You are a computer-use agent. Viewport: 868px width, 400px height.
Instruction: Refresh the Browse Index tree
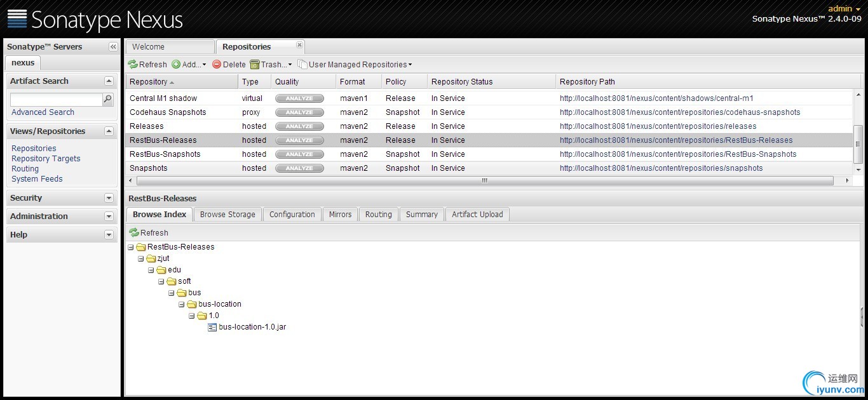149,233
